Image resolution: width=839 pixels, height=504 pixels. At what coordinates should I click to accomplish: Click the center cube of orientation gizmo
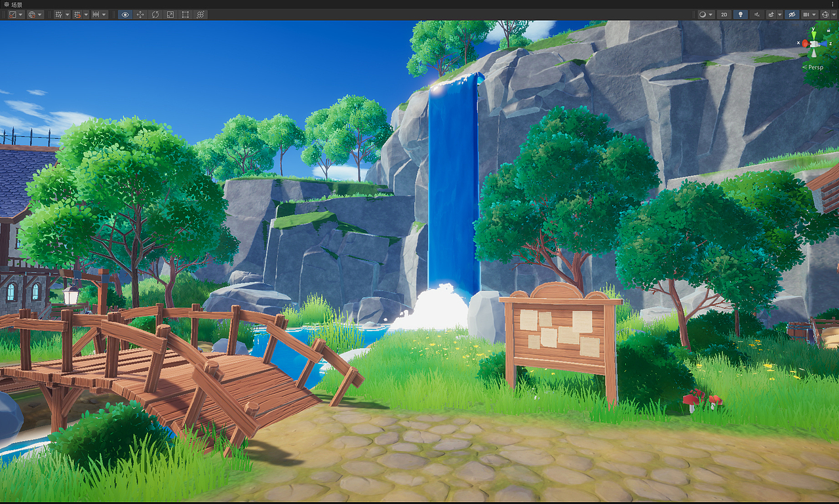coord(813,44)
